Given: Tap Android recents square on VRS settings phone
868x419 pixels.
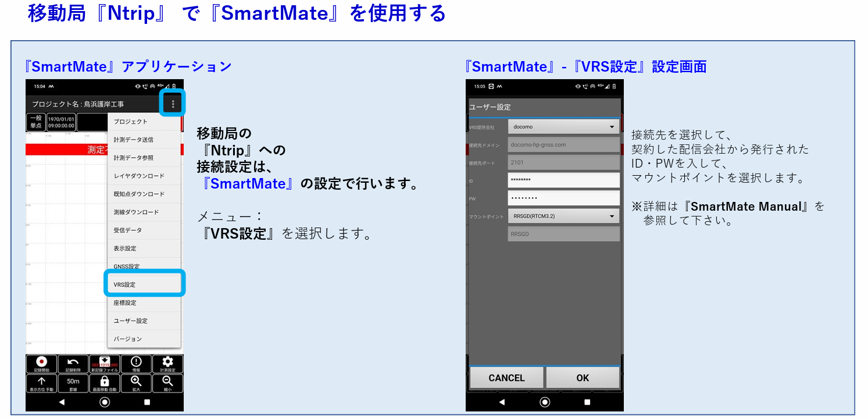Looking at the screenshot, I should tap(587, 402).
